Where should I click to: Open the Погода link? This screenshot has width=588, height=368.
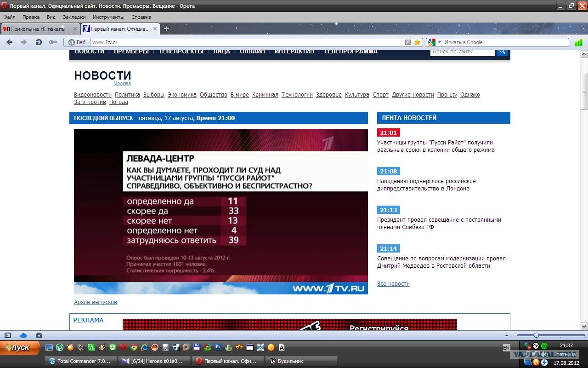click(119, 102)
